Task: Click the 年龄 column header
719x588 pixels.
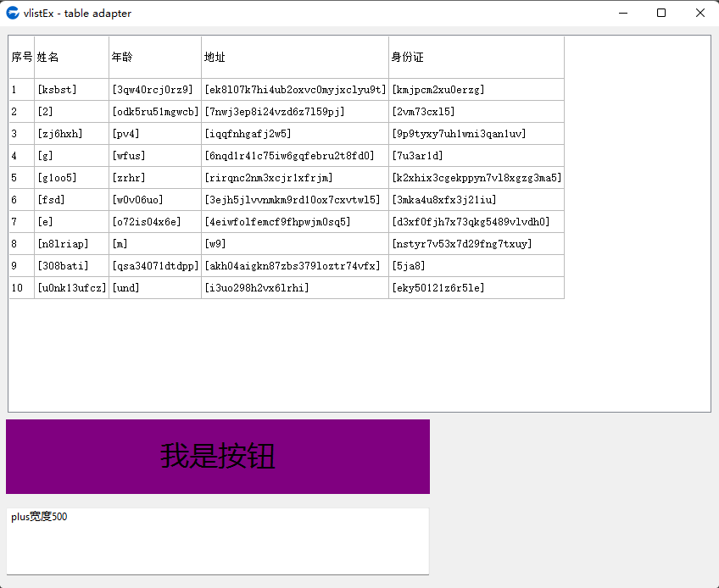Action: pyautogui.click(x=155, y=57)
